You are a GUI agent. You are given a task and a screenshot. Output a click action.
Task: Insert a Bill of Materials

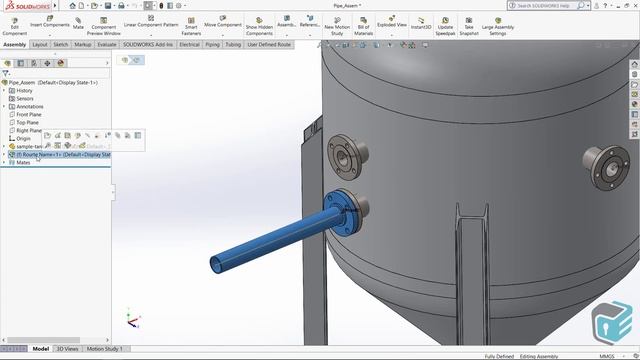[x=363, y=27]
